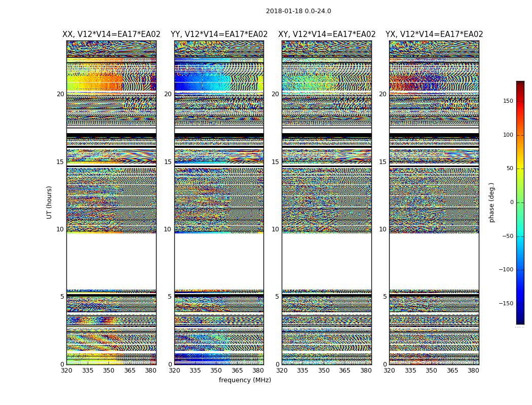Viewport: 532px width, 405px height.
Task: Click the 5 hour tick label of the XX panel
Action: click(62, 297)
